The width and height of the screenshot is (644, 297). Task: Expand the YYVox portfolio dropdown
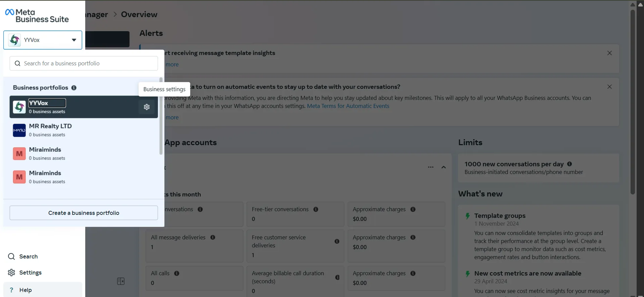tap(43, 40)
